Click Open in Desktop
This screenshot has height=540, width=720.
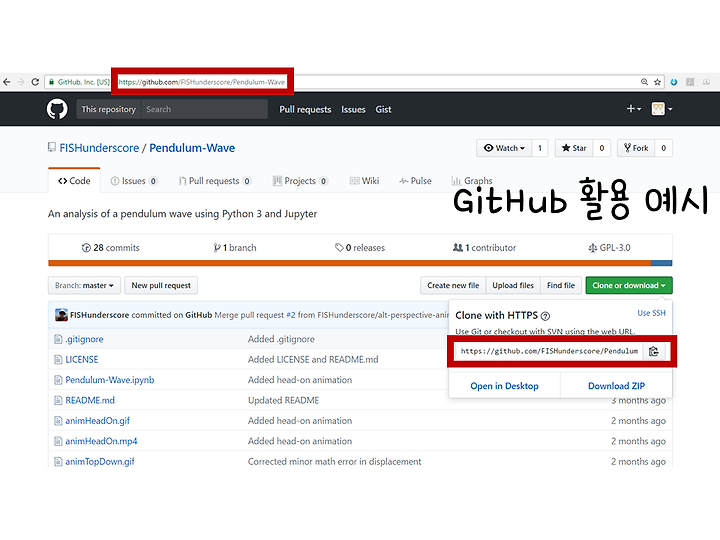coord(504,386)
